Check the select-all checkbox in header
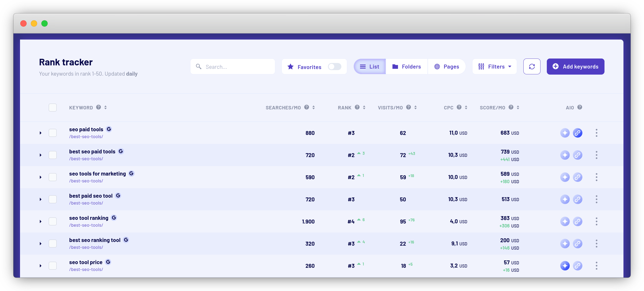This screenshot has width=644, height=291. coord(53,108)
